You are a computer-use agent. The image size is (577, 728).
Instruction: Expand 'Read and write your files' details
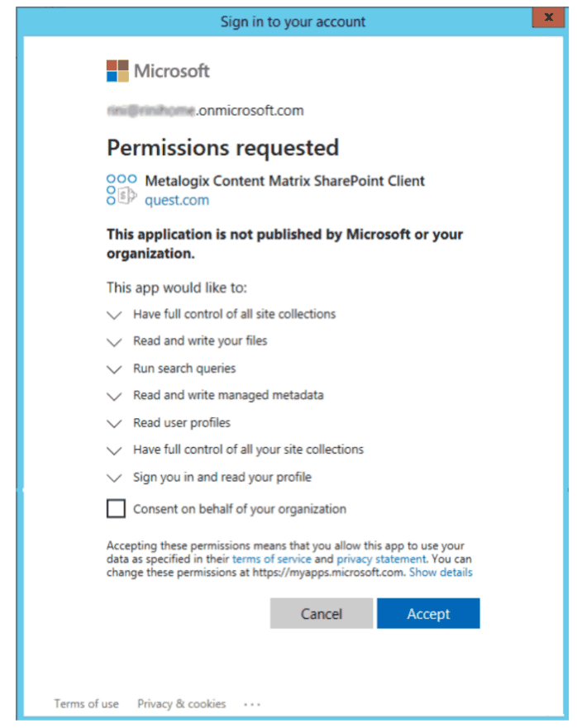point(114,341)
